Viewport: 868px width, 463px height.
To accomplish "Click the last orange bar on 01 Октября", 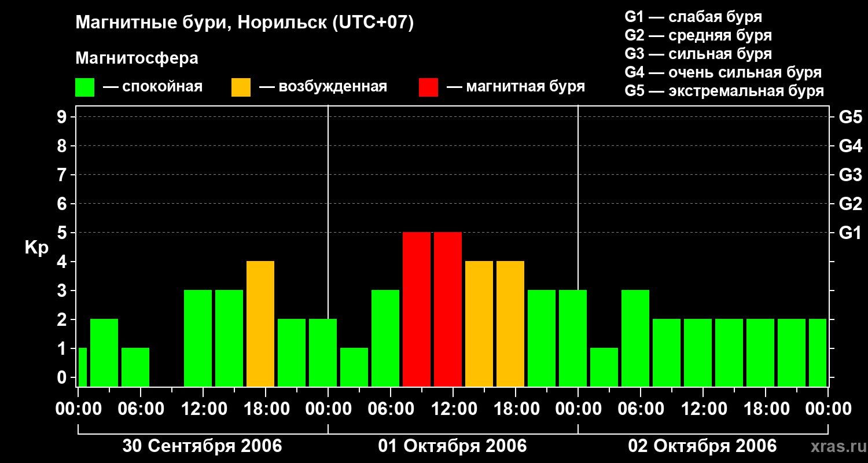I will pyautogui.click(x=510, y=324).
